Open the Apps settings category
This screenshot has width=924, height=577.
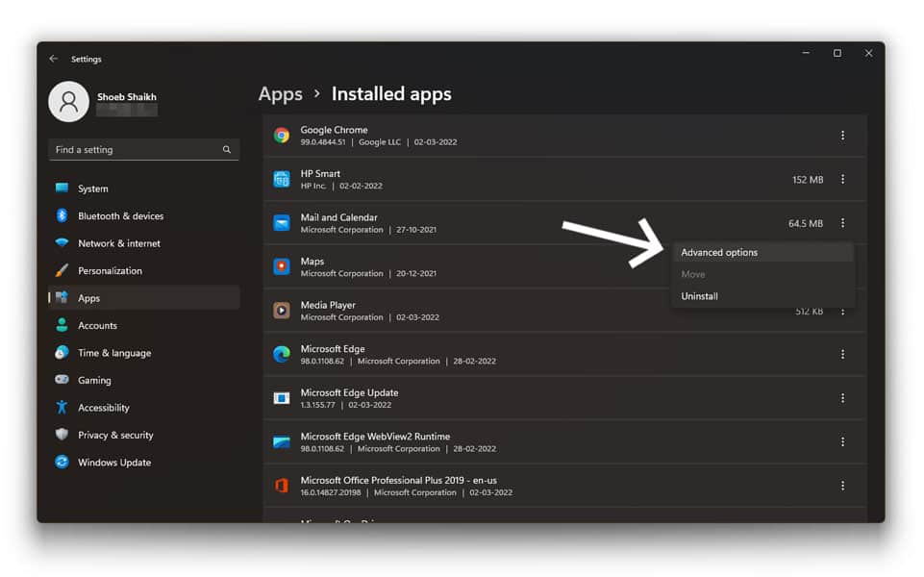[x=144, y=297]
